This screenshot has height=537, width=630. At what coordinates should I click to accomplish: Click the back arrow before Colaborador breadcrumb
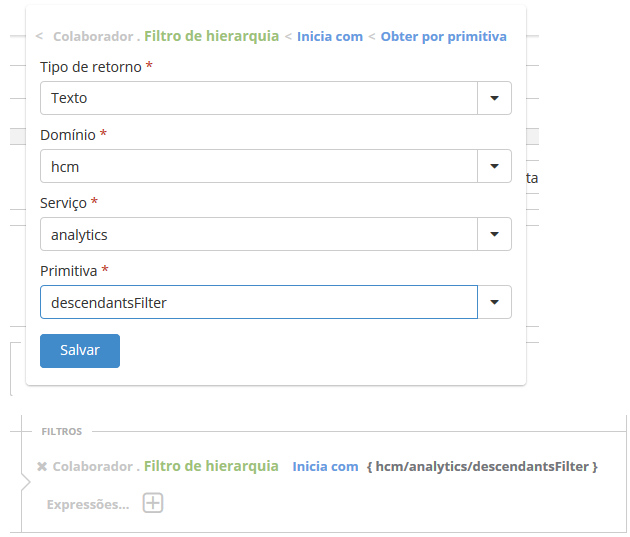pyautogui.click(x=39, y=36)
